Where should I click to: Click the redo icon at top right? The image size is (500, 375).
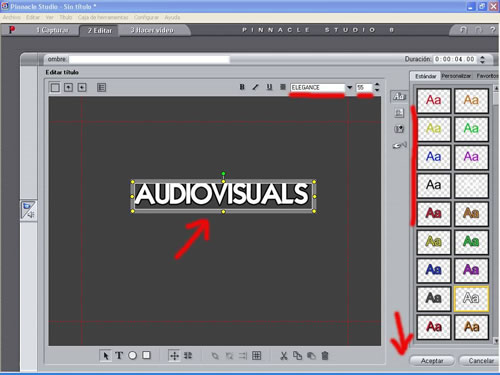[x=478, y=30]
